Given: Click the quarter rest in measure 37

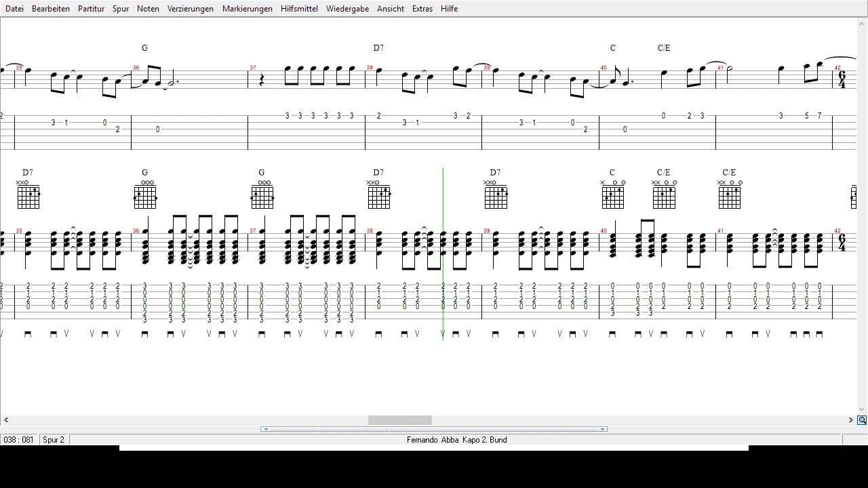Looking at the screenshot, I should coord(262,80).
